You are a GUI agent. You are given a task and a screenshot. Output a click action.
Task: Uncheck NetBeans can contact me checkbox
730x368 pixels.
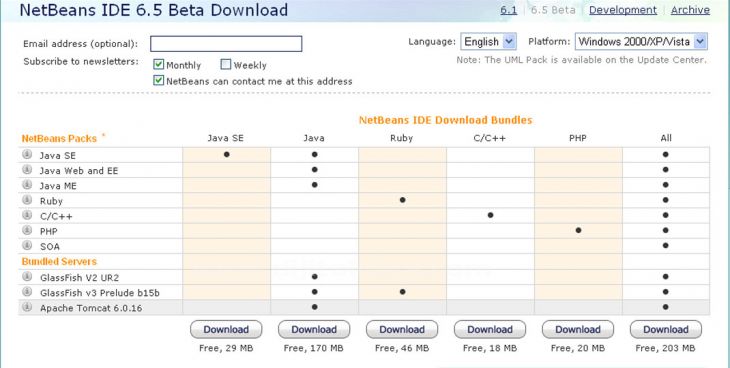159,81
